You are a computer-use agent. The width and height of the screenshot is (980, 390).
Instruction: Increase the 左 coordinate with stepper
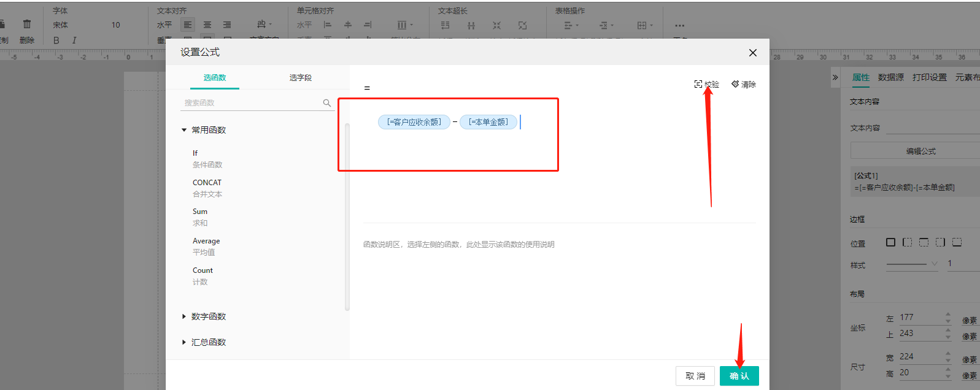tap(948, 315)
